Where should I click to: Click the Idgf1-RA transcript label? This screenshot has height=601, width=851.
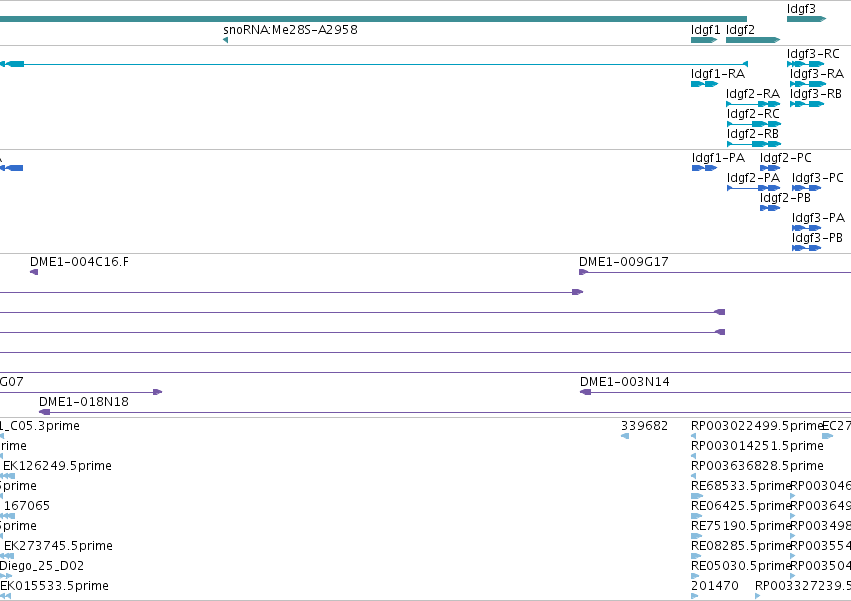pyautogui.click(x=718, y=74)
